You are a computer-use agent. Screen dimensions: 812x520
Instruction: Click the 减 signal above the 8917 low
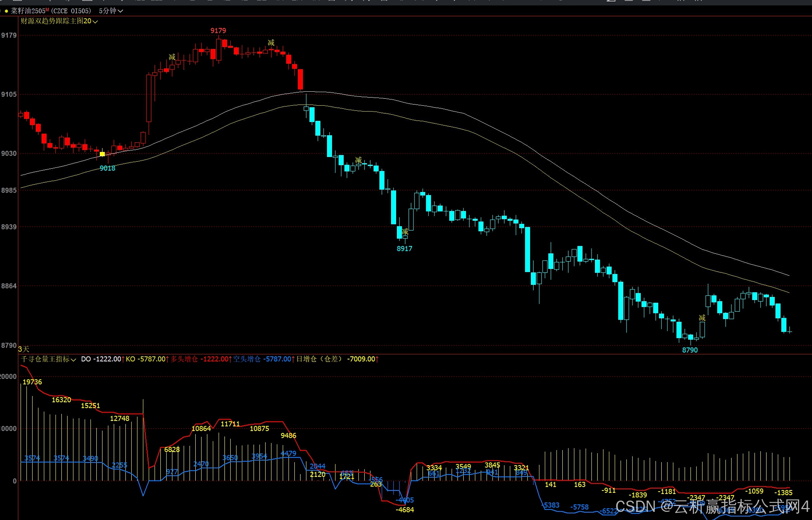pos(405,232)
